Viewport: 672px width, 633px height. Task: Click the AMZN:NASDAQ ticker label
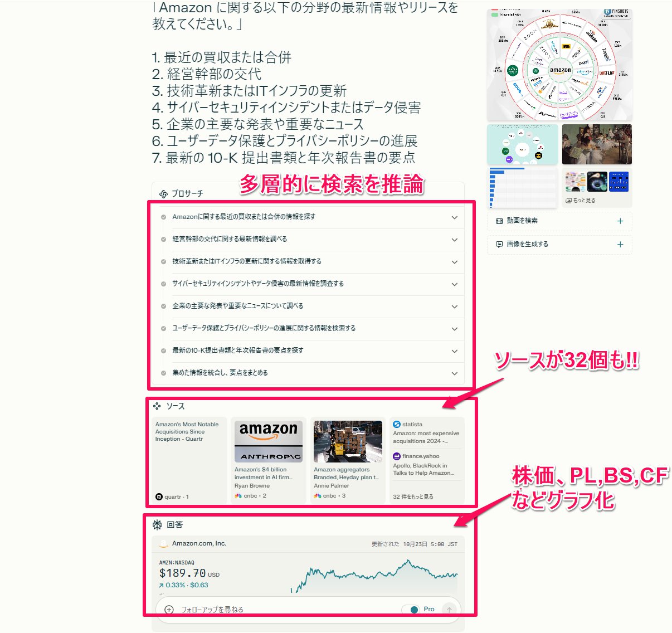(x=177, y=563)
